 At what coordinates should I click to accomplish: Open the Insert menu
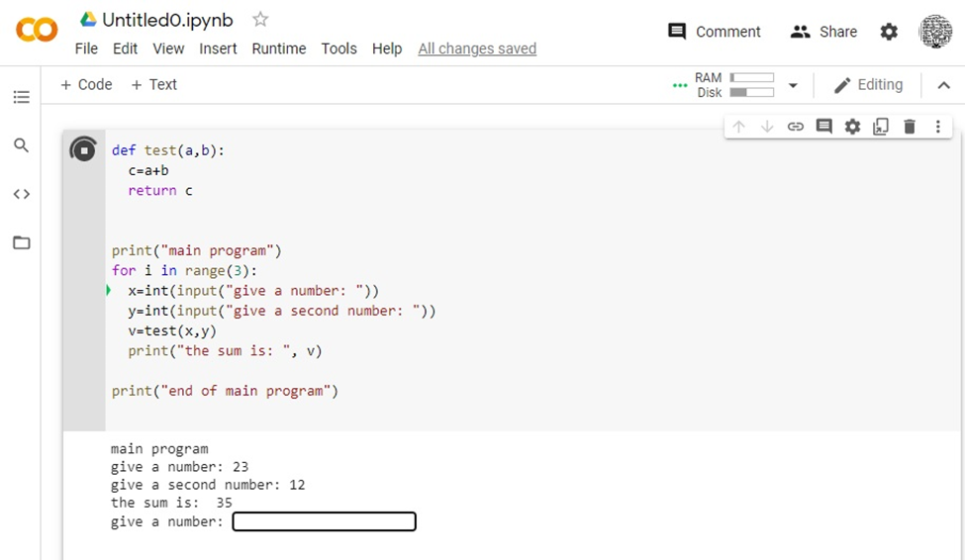218,48
